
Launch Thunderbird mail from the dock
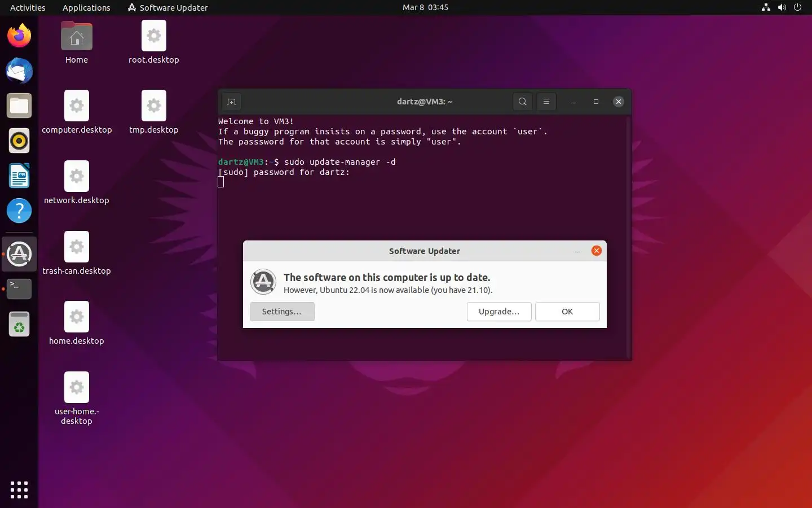(x=19, y=71)
